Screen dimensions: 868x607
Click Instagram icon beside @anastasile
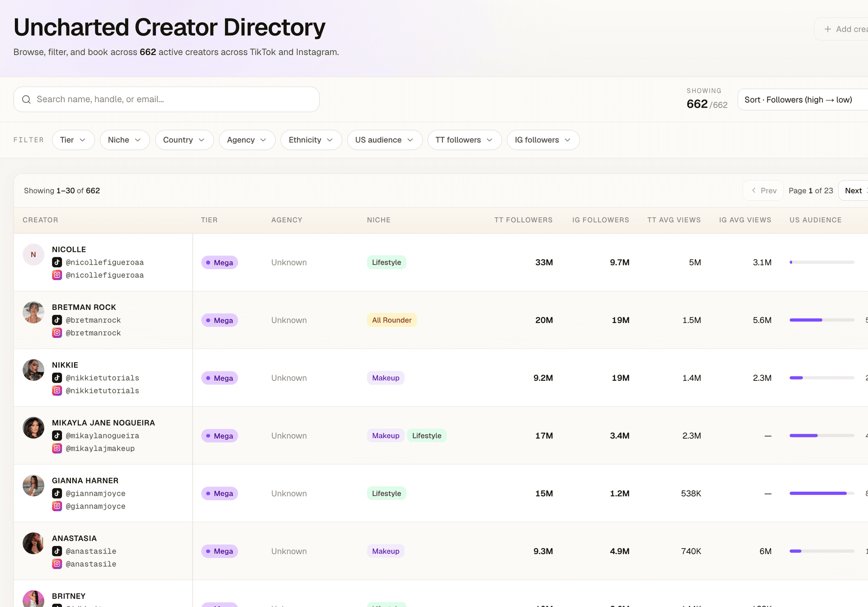click(57, 564)
